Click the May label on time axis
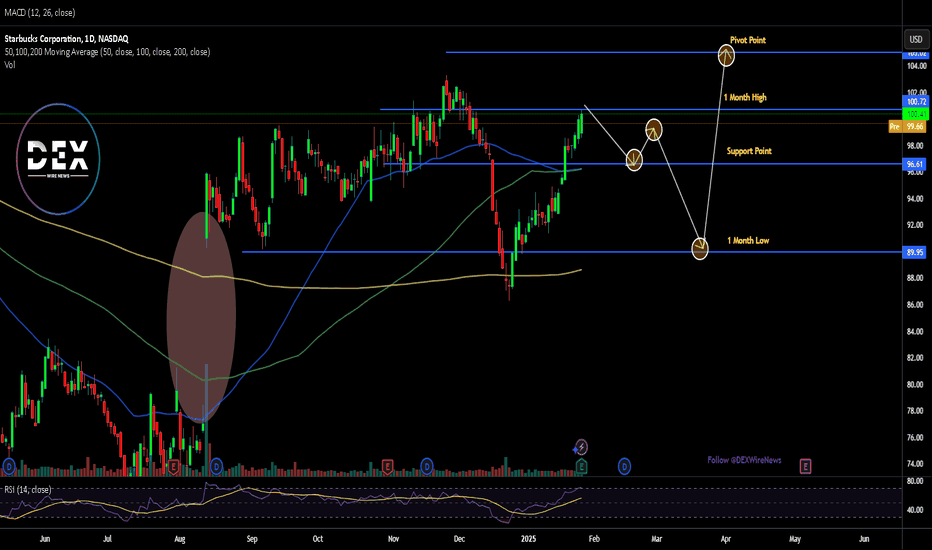 [795, 539]
